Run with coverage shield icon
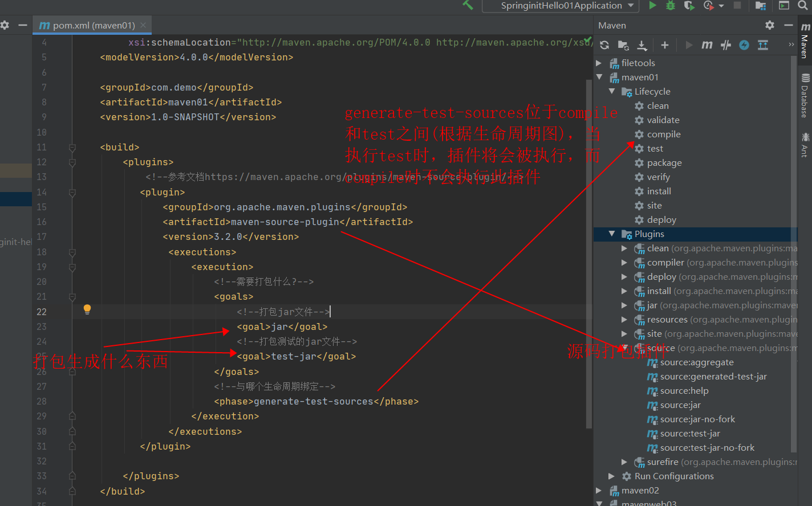Screen dimensions: 812x506 (689, 5)
